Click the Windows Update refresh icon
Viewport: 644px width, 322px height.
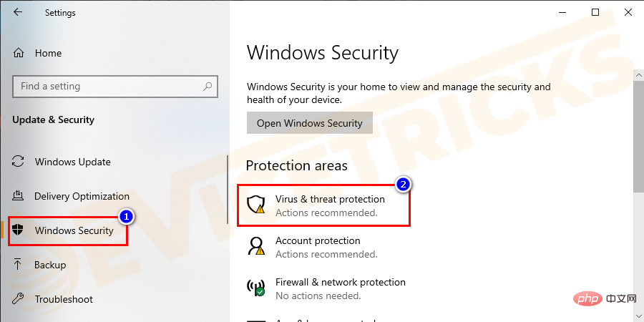pyautogui.click(x=19, y=162)
